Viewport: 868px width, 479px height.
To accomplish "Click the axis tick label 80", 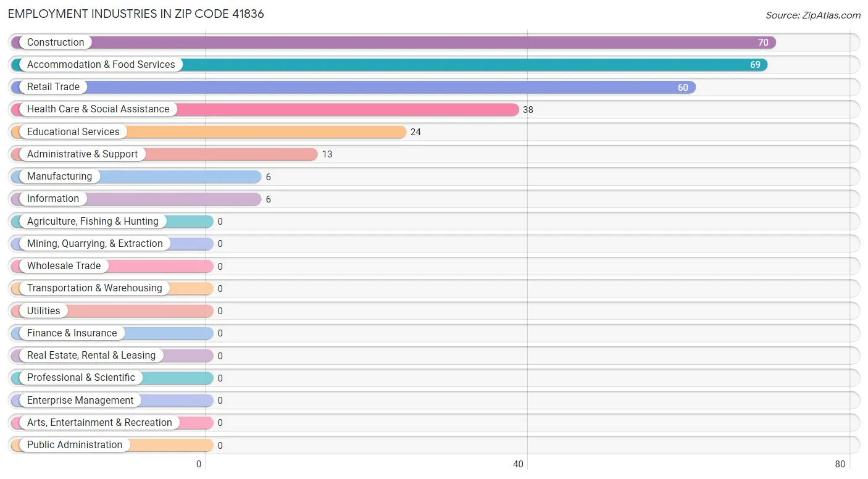I will [x=840, y=464].
